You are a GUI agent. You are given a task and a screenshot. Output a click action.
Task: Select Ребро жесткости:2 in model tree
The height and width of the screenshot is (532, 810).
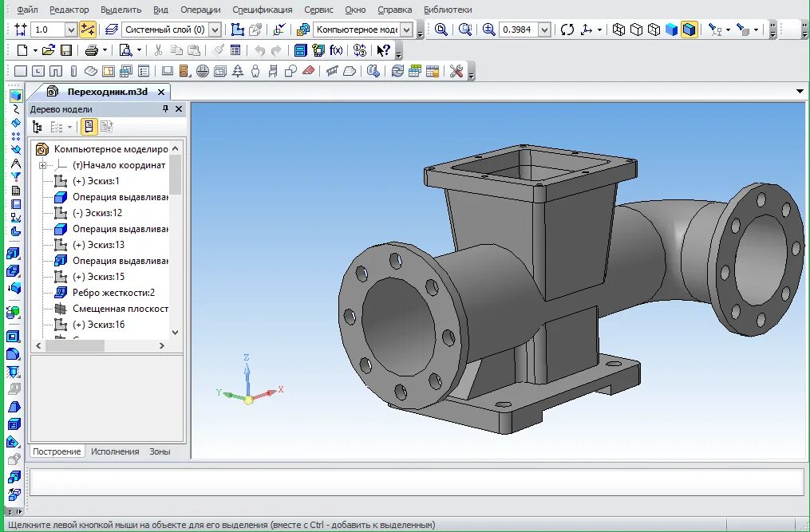[x=113, y=293]
